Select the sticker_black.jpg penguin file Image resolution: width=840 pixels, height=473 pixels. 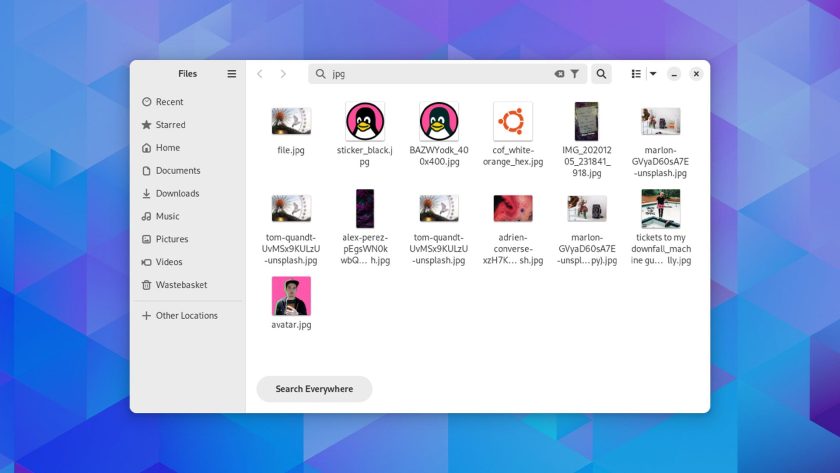click(365, 122)
